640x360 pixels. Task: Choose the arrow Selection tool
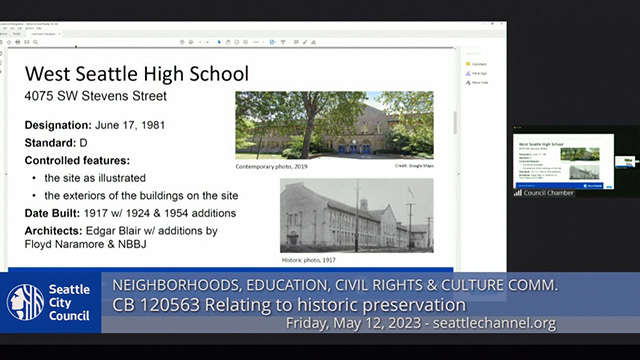219,42
